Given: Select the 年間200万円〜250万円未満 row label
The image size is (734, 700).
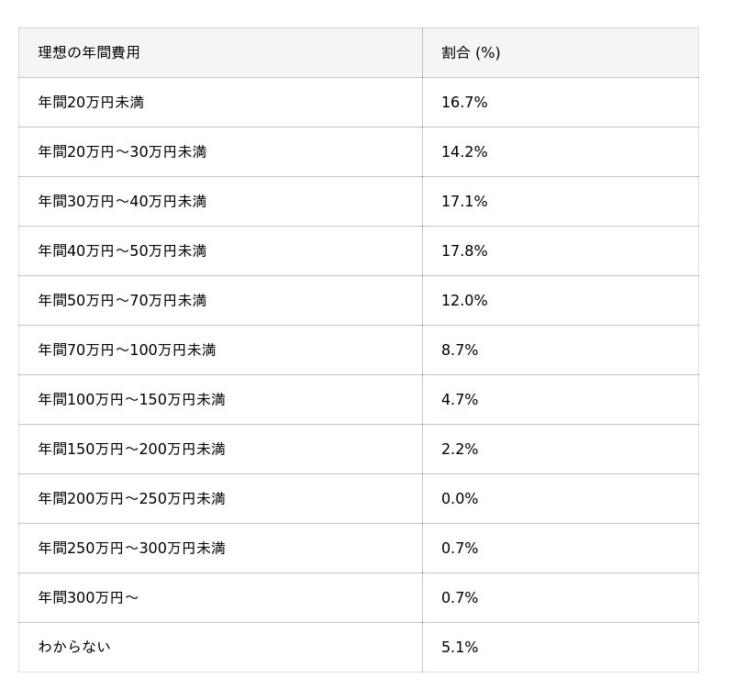Looking at the screenshot, I should point(131,499).
